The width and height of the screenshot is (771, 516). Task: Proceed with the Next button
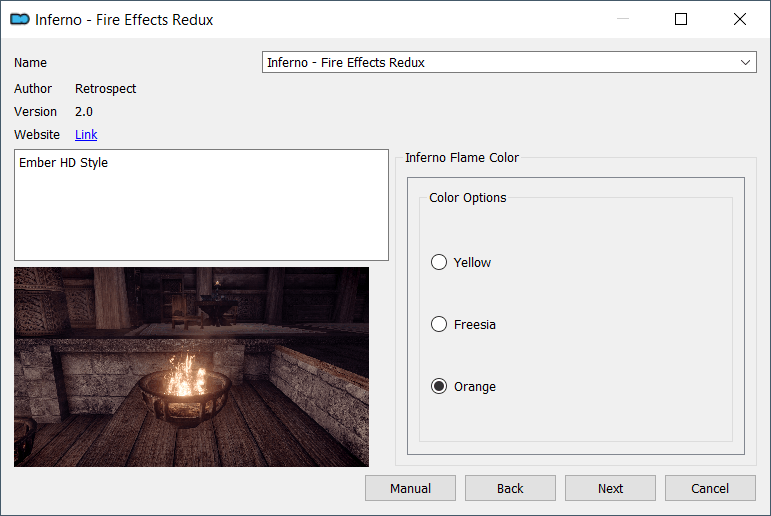coord(610,488)
